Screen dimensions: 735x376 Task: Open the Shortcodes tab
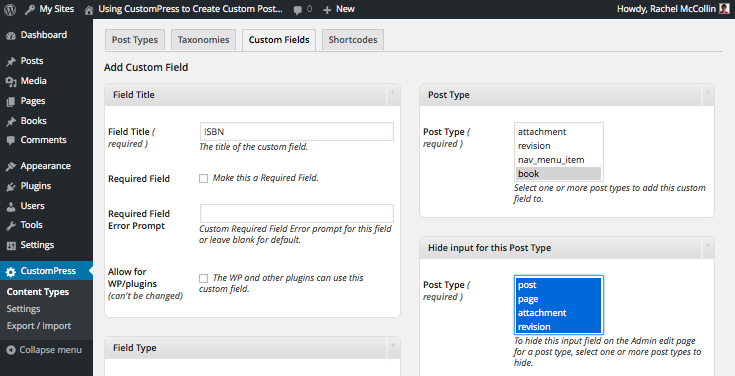(353, 40)
